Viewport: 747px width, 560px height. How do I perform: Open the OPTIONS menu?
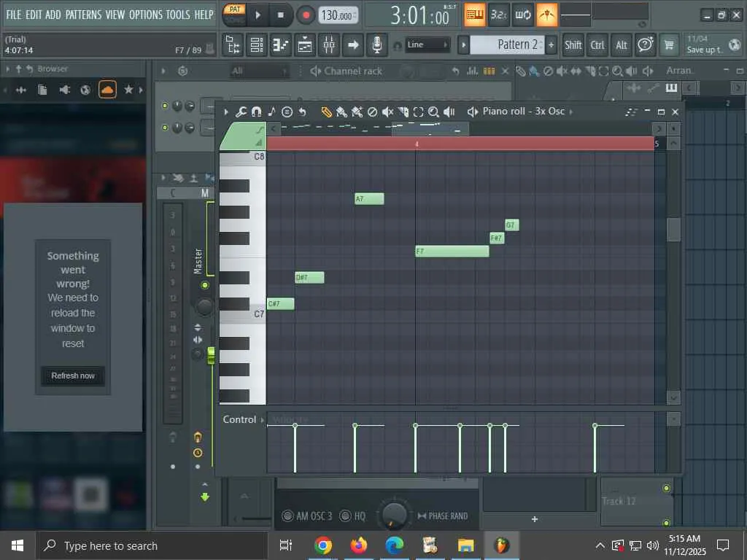point(146,15)
